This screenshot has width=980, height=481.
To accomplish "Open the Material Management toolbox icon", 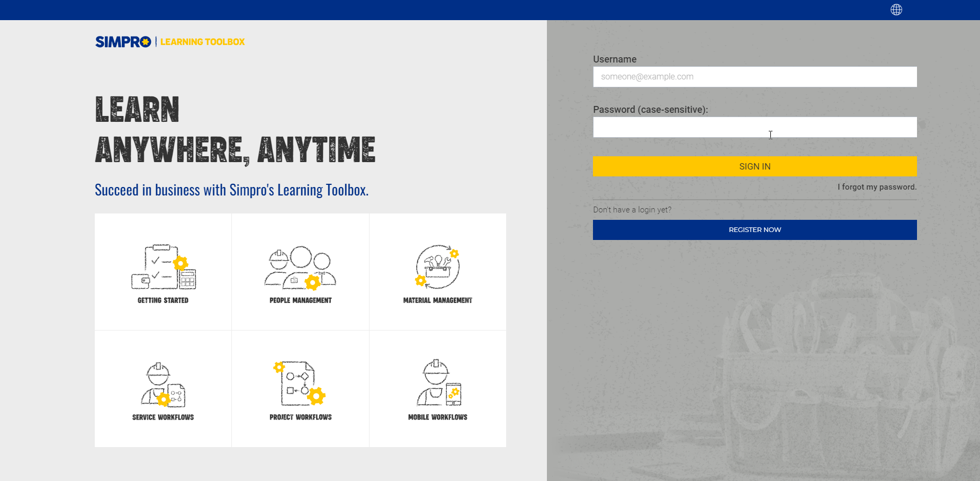I will point(437,266).
